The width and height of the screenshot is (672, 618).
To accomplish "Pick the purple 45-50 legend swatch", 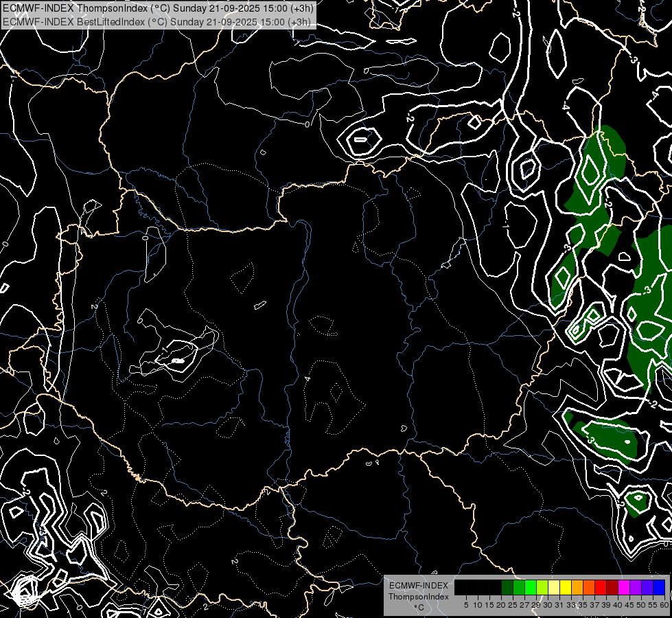I will coord(636,587).
